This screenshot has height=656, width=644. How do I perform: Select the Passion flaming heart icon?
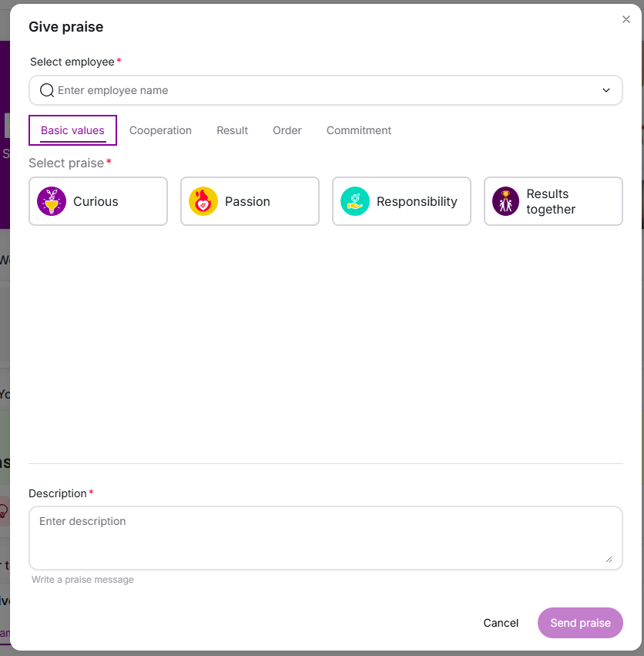203,201
